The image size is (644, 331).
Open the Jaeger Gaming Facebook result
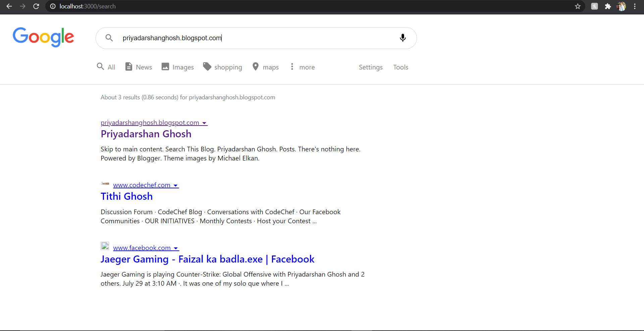coord(207,259)
